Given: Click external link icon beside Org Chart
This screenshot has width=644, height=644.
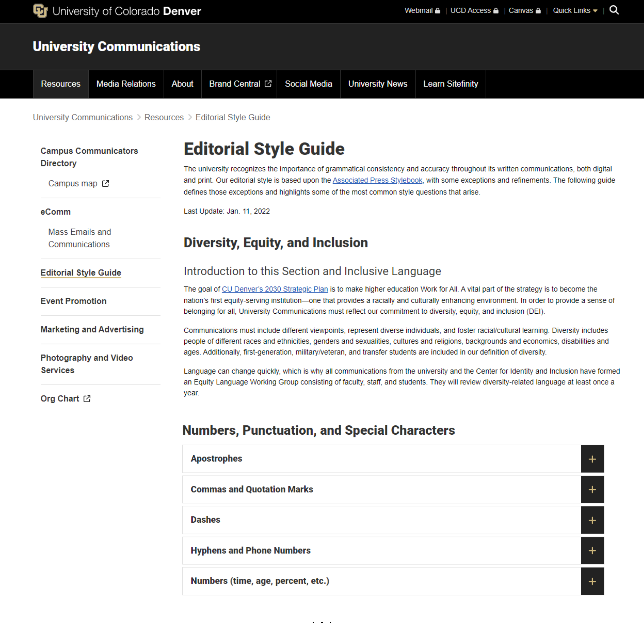Looking at the screenshot, I should 87,399.
